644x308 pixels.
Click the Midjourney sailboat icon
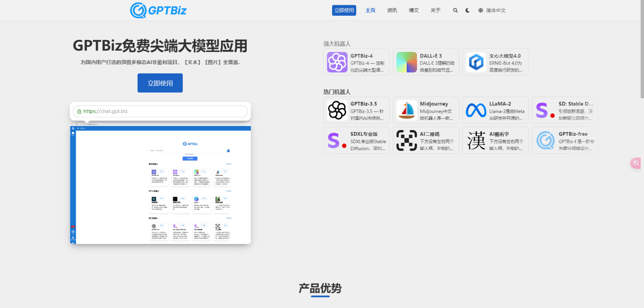tap(407, 110)
